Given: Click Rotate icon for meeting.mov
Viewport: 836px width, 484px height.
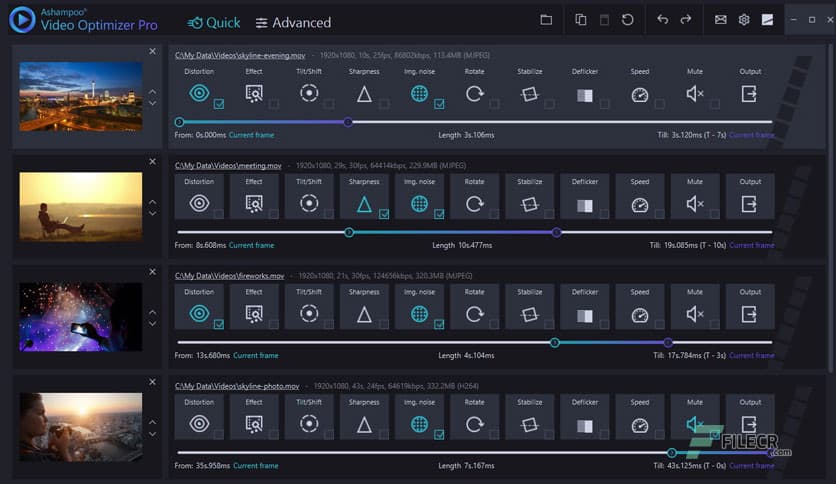Looking at the screenshot, I should coord(475,204).
